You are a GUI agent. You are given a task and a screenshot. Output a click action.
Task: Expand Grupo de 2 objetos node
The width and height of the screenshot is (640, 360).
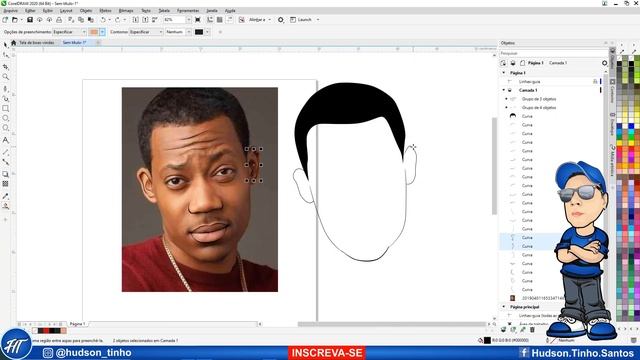coord(507,99)
